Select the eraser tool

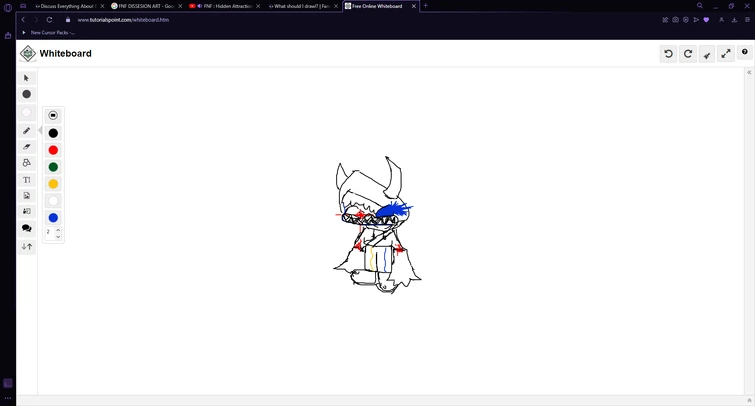[26, 147]
